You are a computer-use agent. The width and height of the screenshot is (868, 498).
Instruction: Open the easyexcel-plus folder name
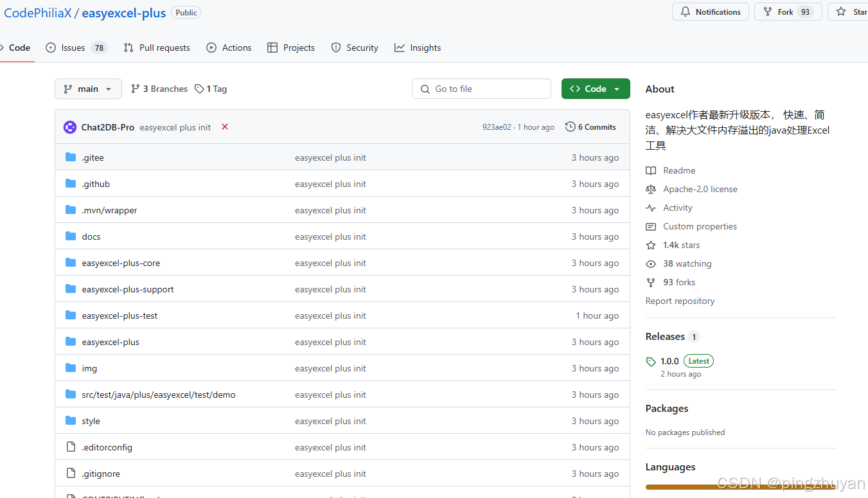click(111, 342)
